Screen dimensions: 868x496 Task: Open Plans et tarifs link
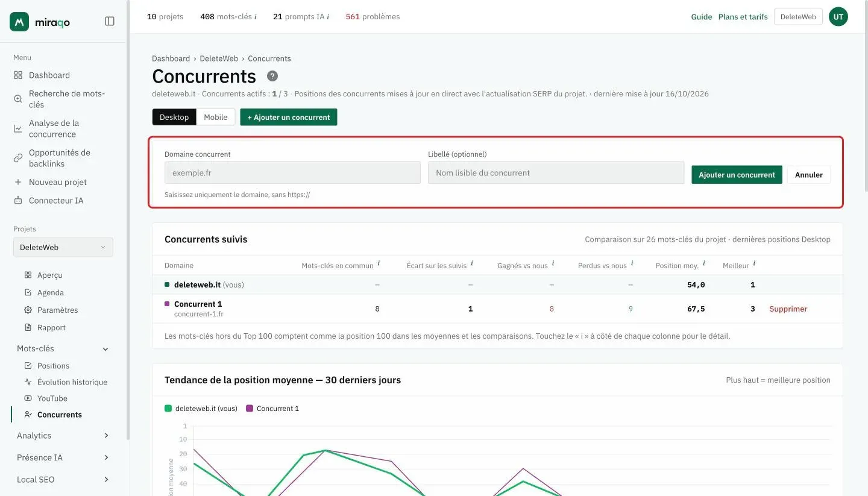point(743,17)
